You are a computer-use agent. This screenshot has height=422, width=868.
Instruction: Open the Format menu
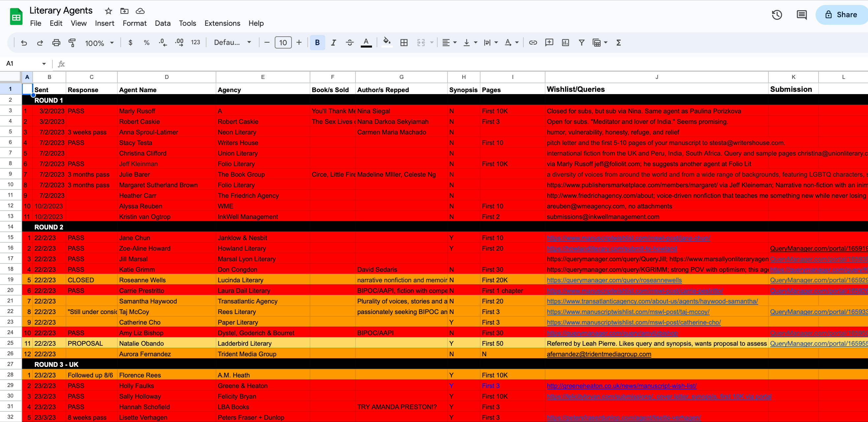[x=135, y=23]
